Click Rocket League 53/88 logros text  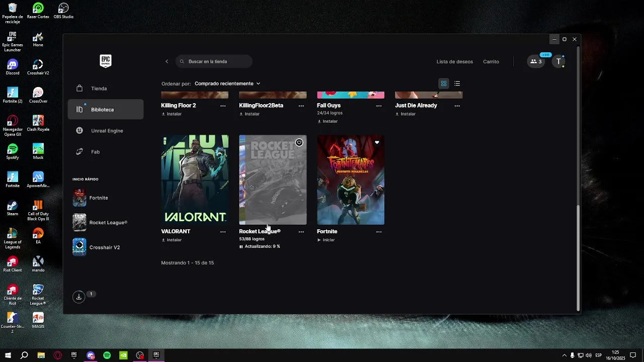pyautogui.click(x=252, y=239)
